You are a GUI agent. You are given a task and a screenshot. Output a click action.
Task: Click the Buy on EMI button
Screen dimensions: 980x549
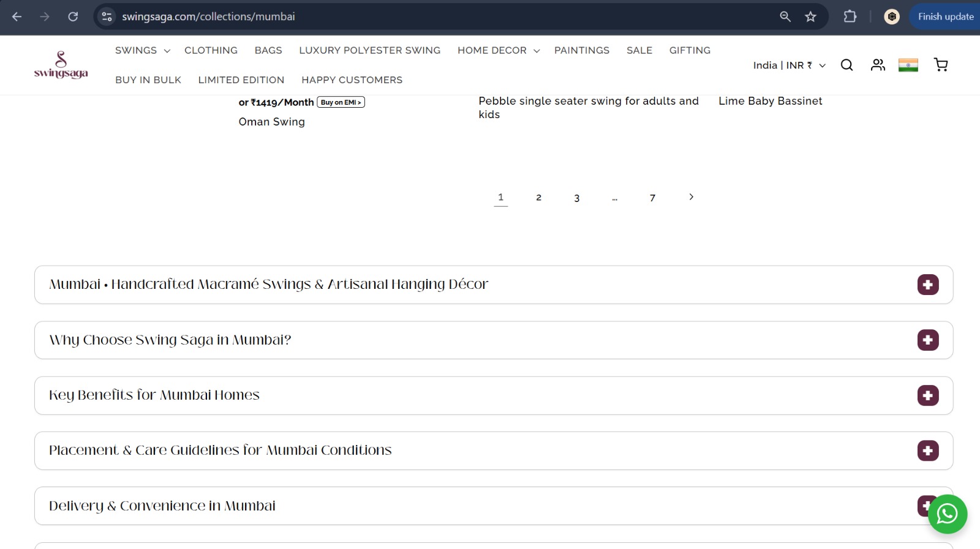(x=341, y=102)
